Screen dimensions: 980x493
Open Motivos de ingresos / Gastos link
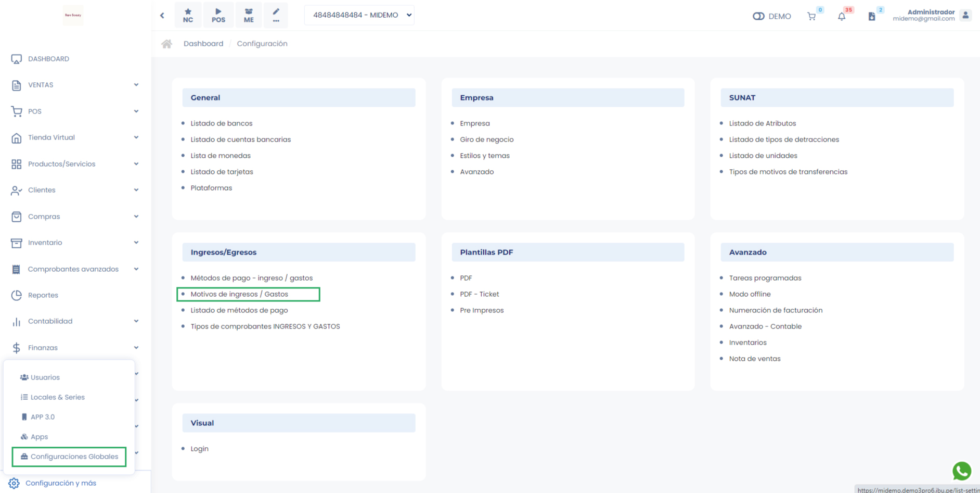click(239, 294)
